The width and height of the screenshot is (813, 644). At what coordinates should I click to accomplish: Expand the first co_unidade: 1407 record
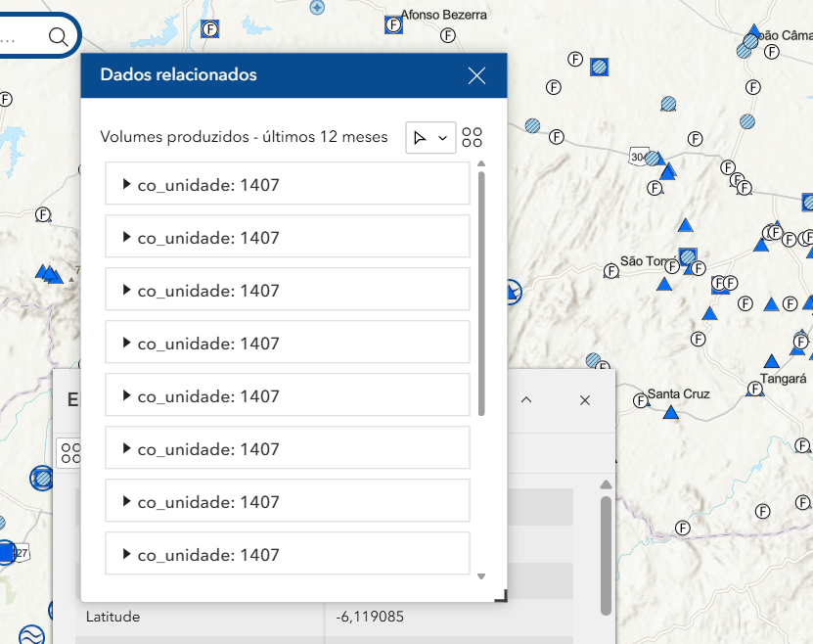127,184
